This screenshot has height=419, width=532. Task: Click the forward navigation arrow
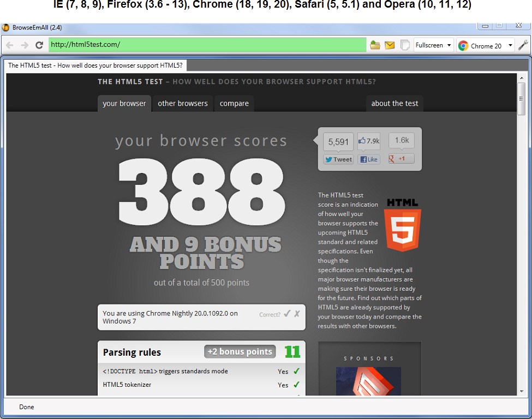(25, 45)
